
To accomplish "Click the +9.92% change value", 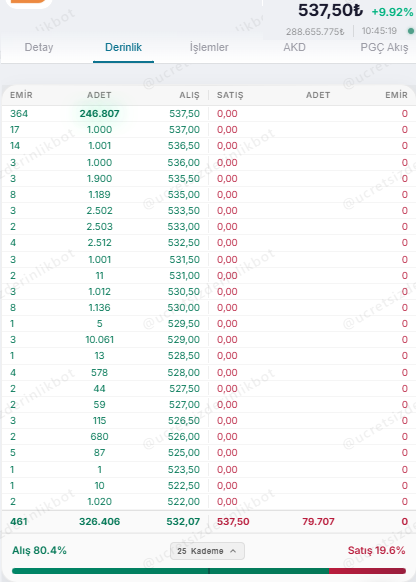I will click(x=392, y=12).
